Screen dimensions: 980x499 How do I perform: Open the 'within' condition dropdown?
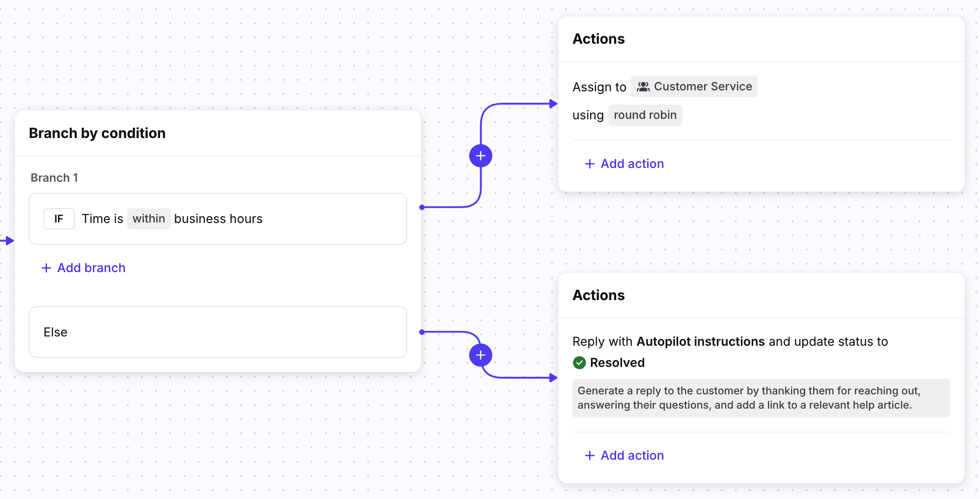click(149, 219)
